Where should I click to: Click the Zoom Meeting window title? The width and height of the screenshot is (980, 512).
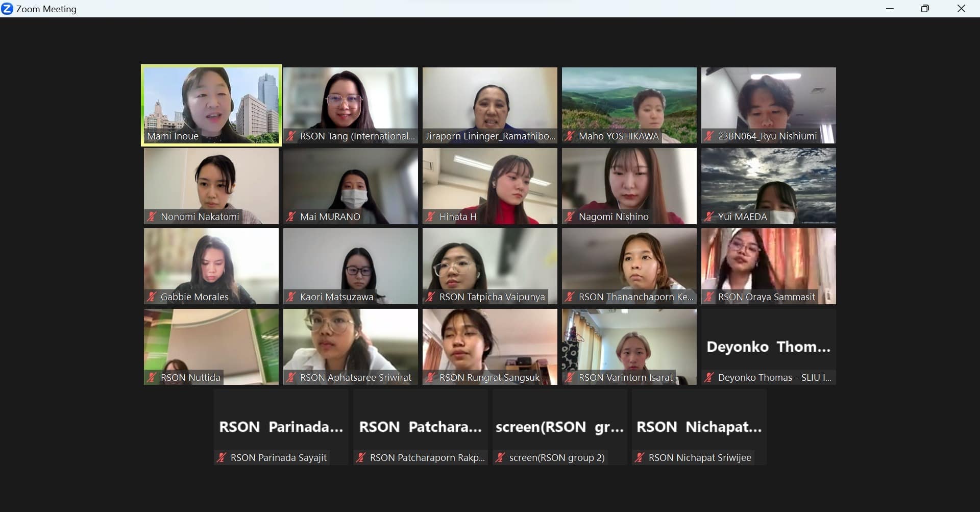click(46, 9)
